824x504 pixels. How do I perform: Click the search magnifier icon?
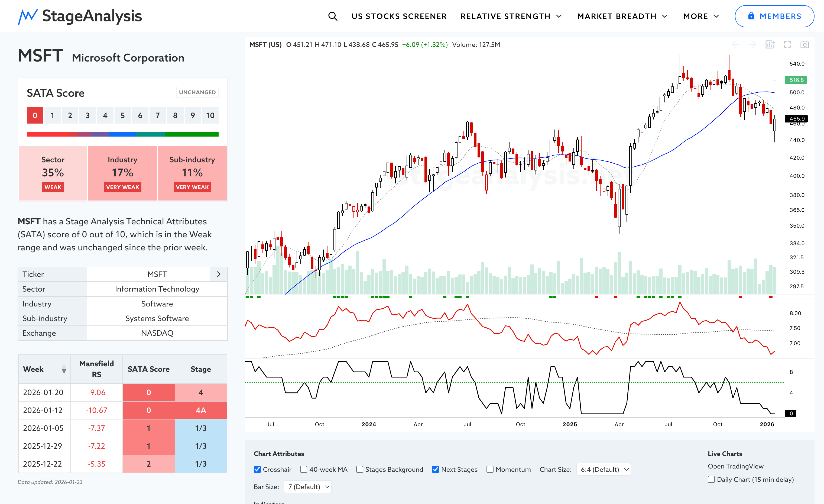point(332,16)
